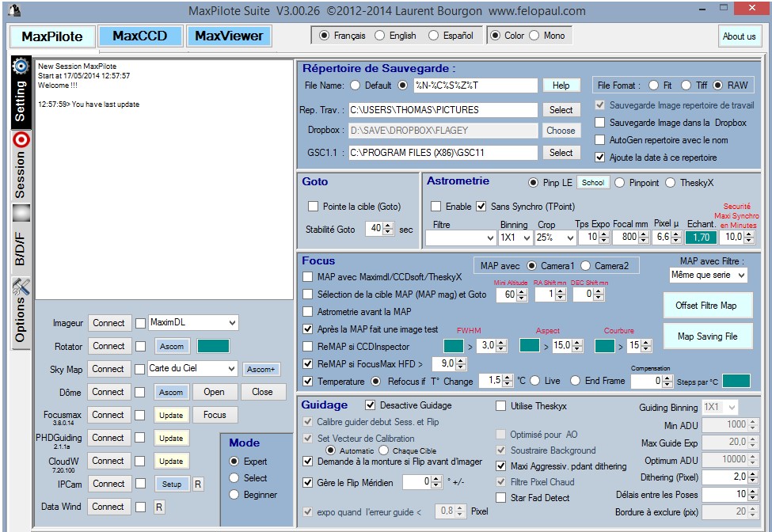Select the 'Select' mode option
772x532 pixels.
[x=248, y=478]
